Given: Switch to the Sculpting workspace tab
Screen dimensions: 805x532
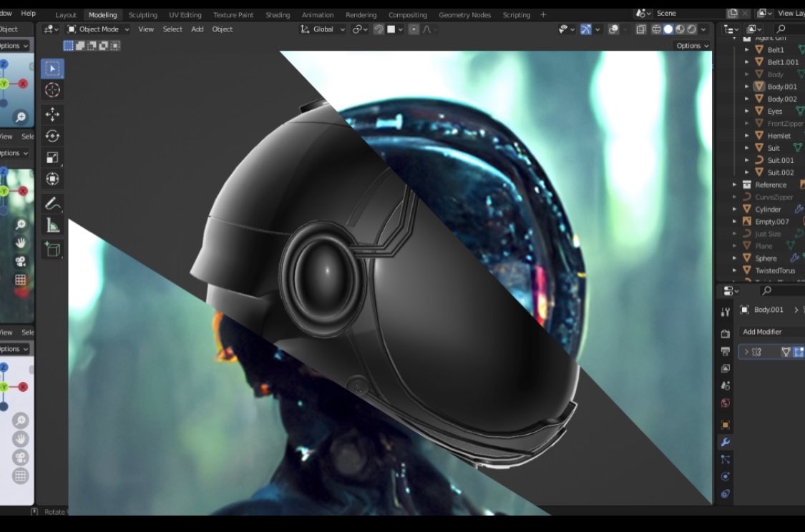Looking at the screenshot, I should coord(142,15).
